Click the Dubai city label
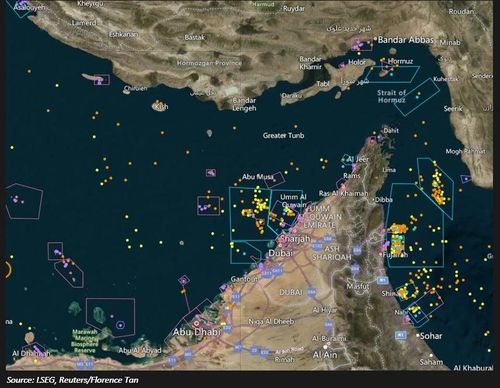Screen dimensions: 500x388 [x=281, y=253]
